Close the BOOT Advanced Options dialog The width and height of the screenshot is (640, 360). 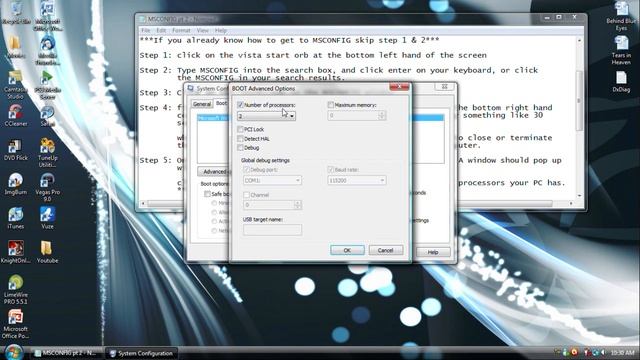399,87
